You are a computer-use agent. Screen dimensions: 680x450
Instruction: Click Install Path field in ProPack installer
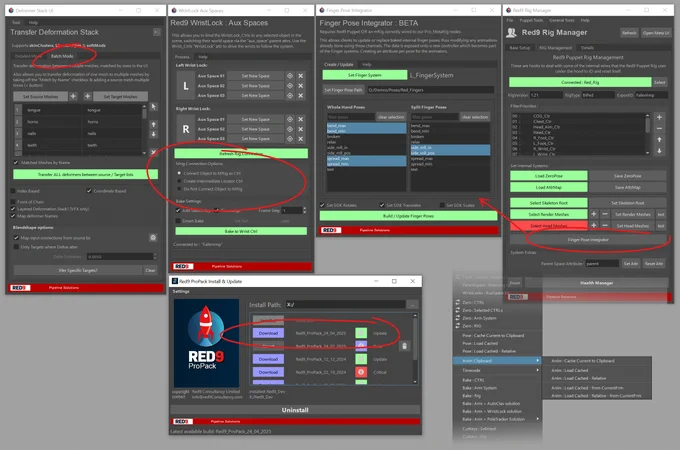(x=346, y=304)
